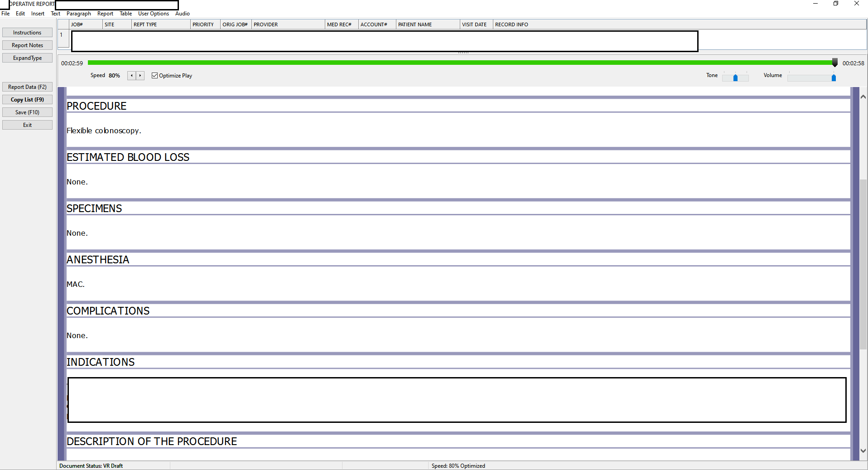Open Report Data (F2)

[x=27, y=87]
